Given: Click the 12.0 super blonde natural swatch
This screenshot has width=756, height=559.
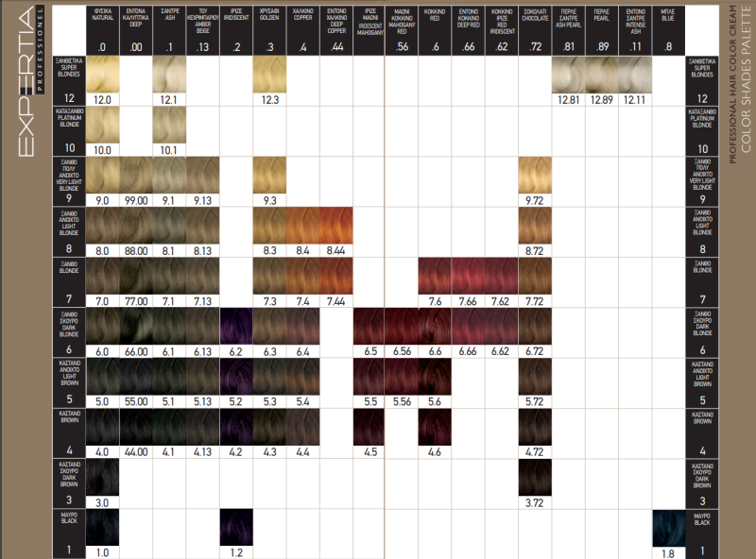Looking at the screenshot, I should pyautogui.click(x=102, y=75).
